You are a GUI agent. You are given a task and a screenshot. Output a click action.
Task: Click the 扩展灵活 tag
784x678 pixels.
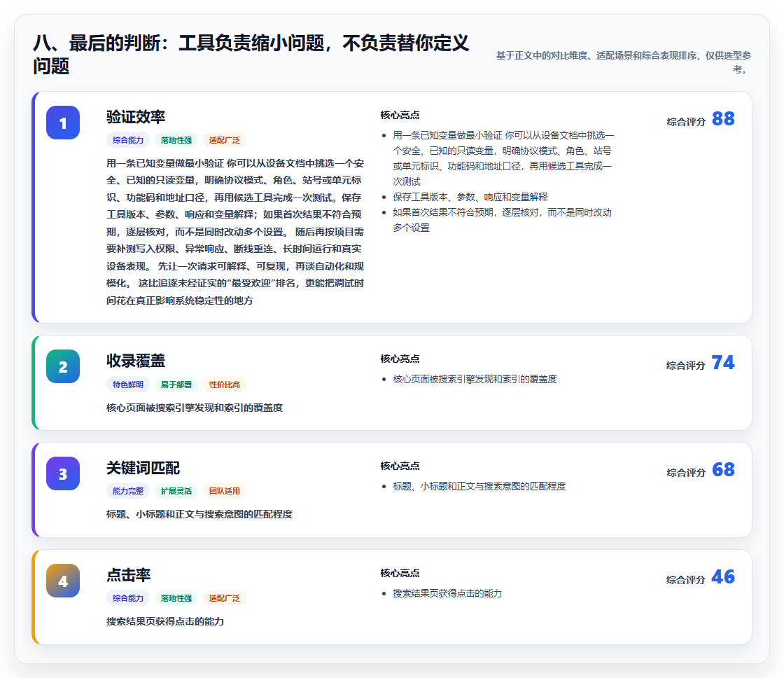(176, 491)
